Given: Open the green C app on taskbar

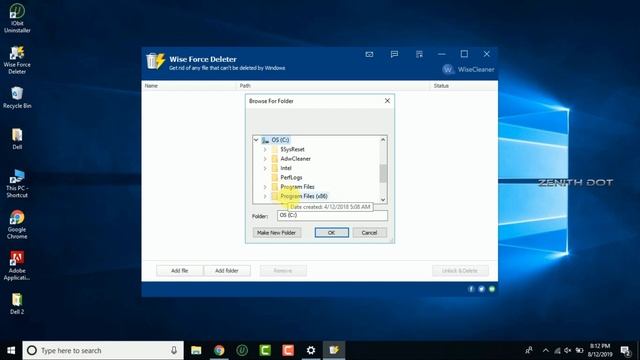Looking at the screenshot, I should pos(265,350).
